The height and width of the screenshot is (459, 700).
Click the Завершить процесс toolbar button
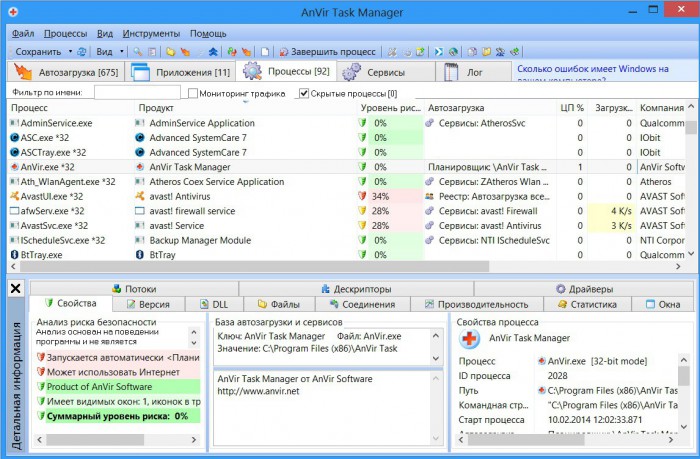pyautogui.click(x=327, y=52)
